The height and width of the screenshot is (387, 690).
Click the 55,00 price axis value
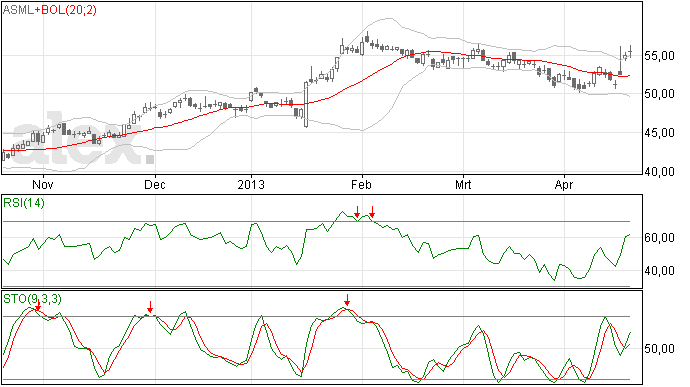point(659,56)
